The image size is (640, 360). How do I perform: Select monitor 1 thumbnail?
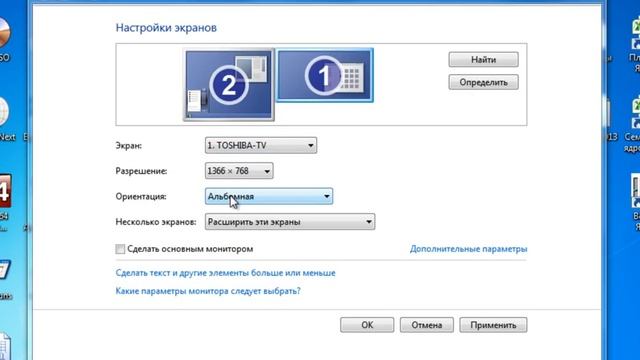click(325, 75)
